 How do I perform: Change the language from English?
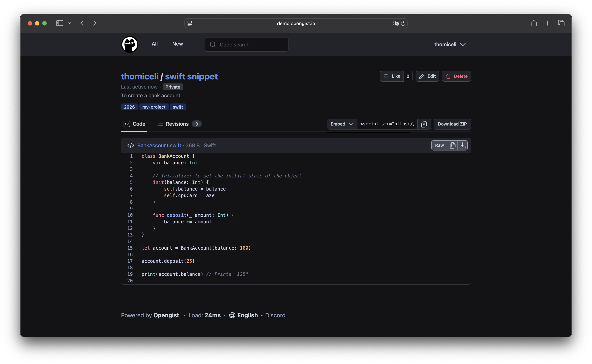pyautogui.click(x=243, y=315)
